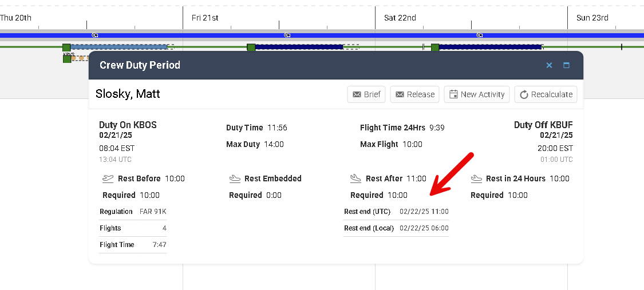This screenshot has width=644, height=290.
Task: Close the Crew Duty Period dialog
Action: [549, 65]
